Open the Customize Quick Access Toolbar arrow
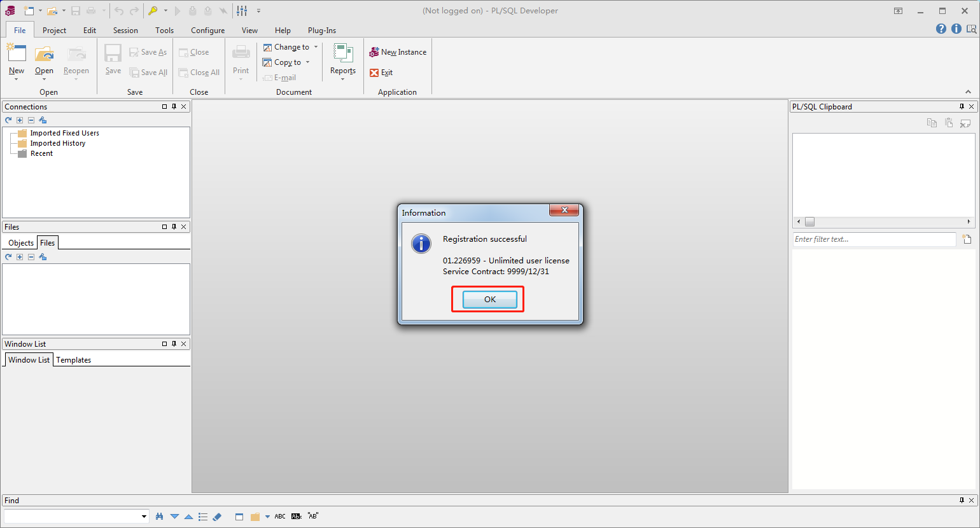This screenshot has width=980, height=528. [x=258, y=11]
